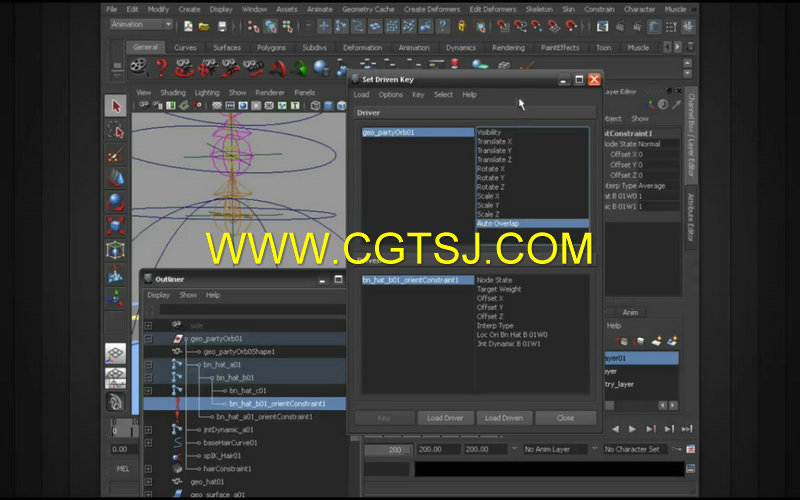The image size is (800, 500).
Task: Toggle the Channel Box sidebar icon
Action: [x=688, y=26]
